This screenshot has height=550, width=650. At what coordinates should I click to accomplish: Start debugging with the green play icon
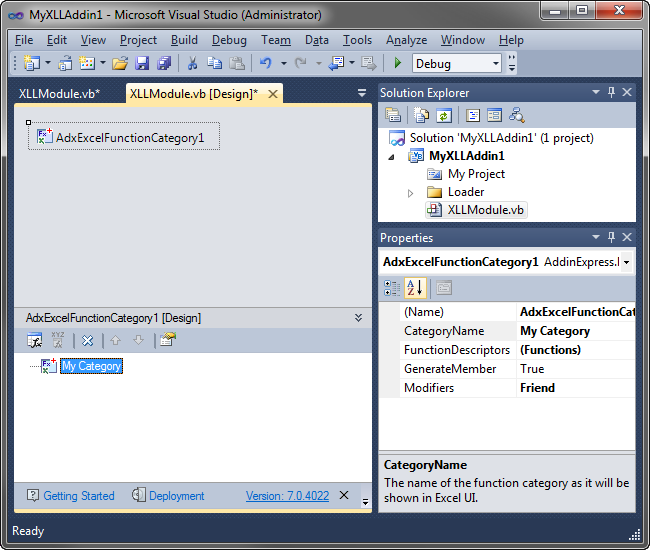click(398, 63)
